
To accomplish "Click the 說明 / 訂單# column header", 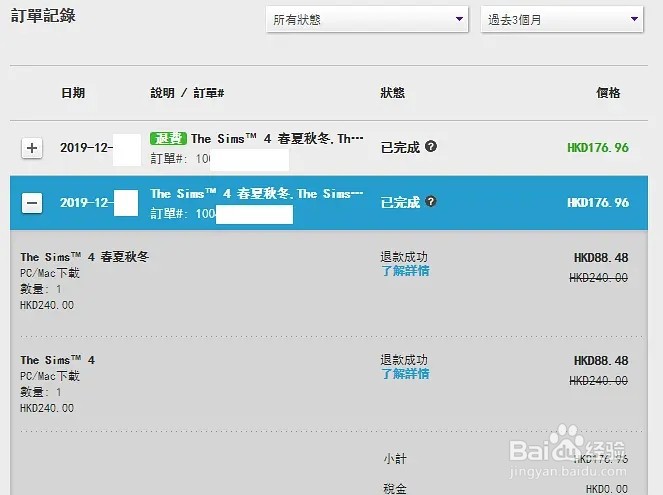I will [187, 93].
